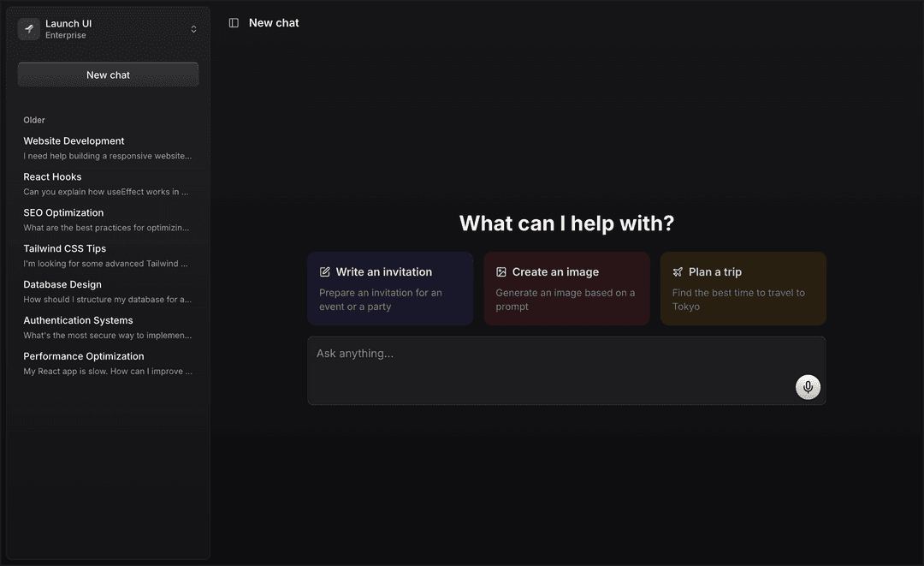Click the paper plane icon on Plan a trip

677,271
